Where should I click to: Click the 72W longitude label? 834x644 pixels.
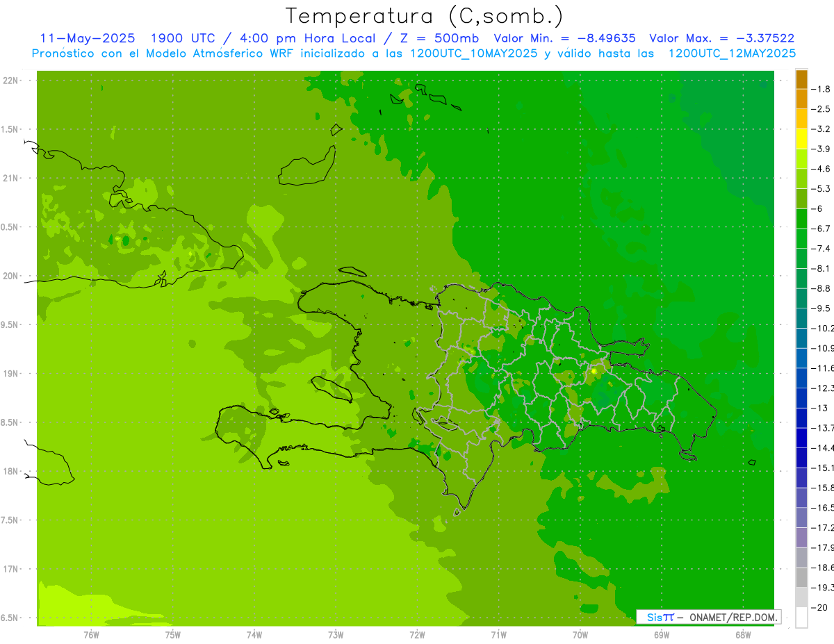click(417, 634)
